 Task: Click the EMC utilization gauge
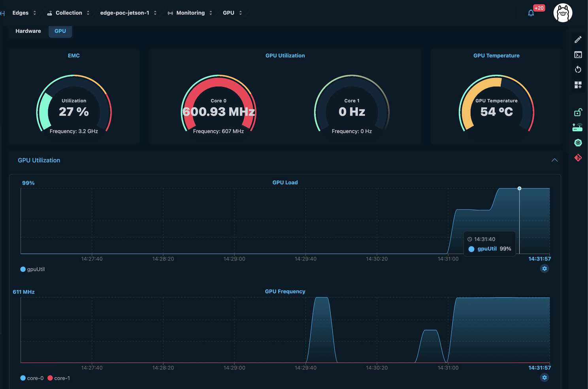coord(74,104)
